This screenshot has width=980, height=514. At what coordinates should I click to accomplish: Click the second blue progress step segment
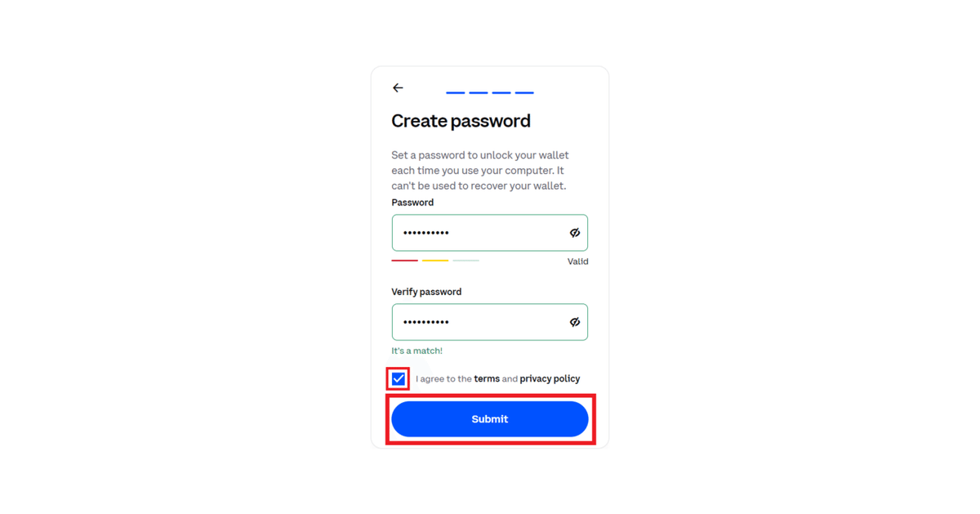[x=479, y=93]
